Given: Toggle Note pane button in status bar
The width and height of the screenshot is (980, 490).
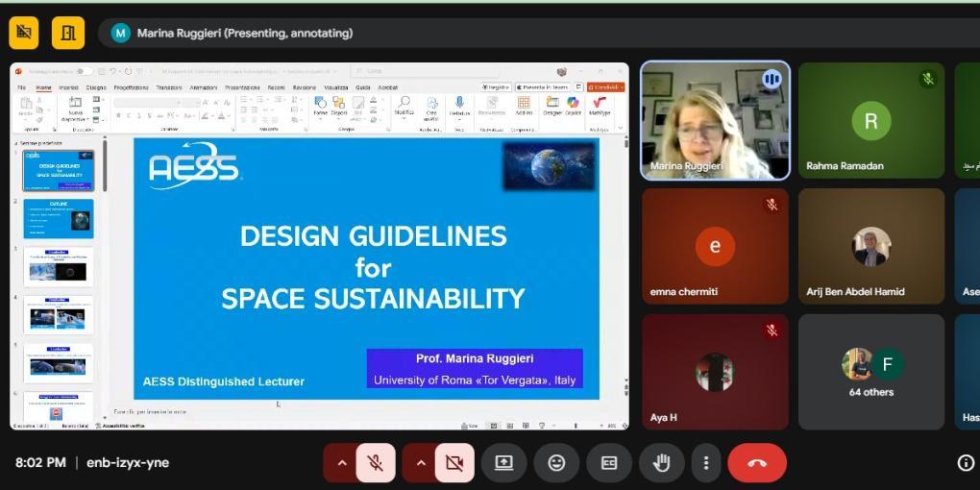Looking at the screenshot, I should pos(472,426).
